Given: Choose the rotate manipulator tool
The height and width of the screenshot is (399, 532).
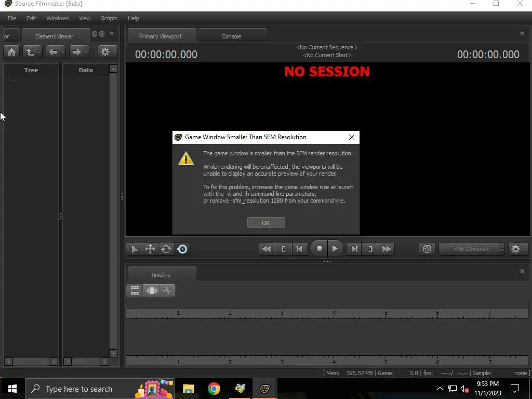Looking at the screenshot, I should (166, 249).
